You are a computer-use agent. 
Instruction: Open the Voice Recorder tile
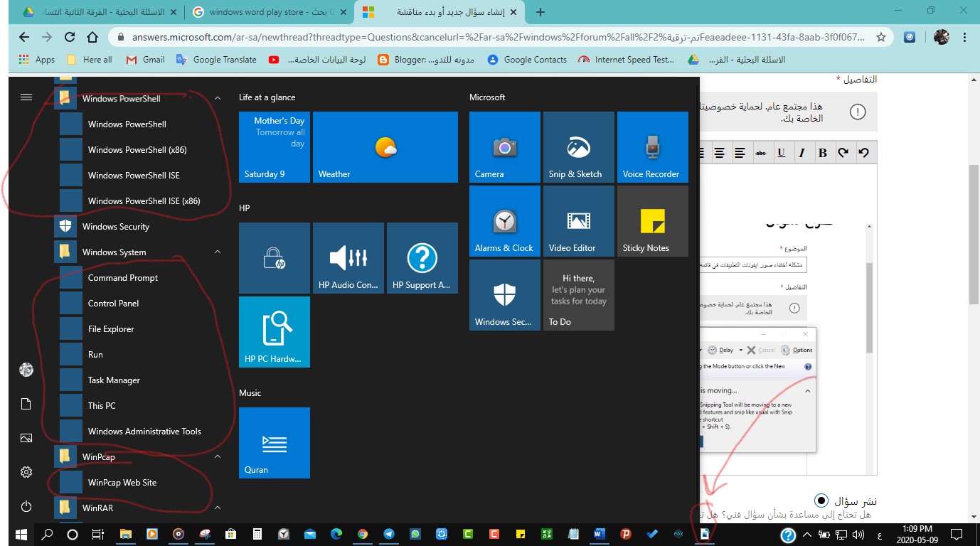(x=652, y=147)
